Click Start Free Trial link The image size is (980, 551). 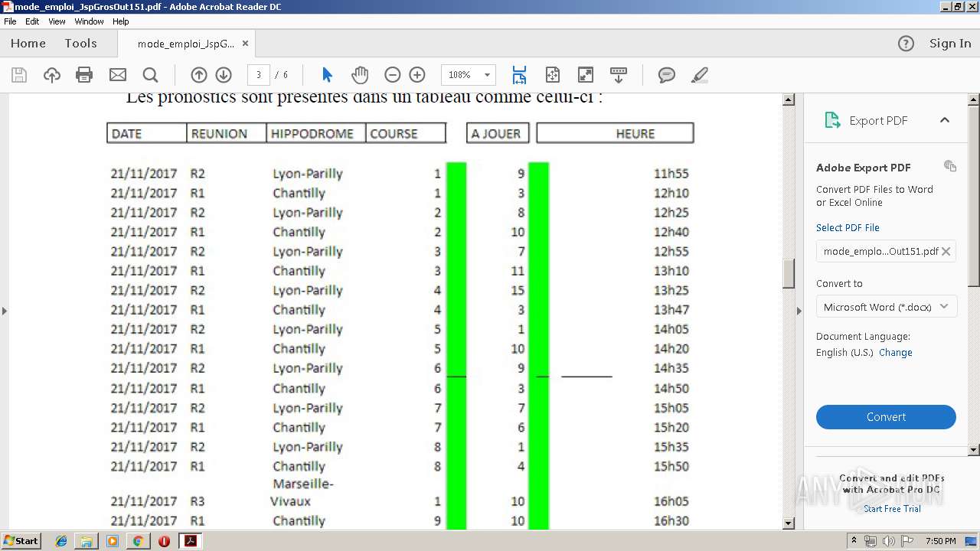coord(892,509)
